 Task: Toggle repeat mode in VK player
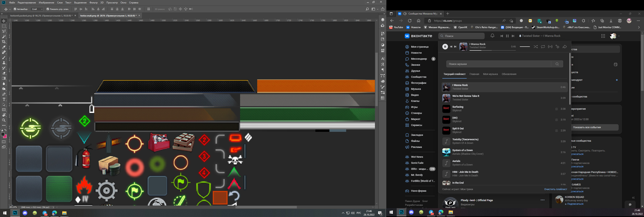tap(543, 47)
